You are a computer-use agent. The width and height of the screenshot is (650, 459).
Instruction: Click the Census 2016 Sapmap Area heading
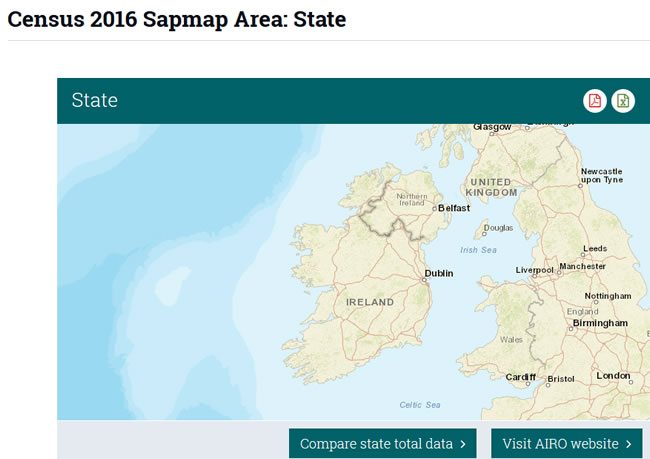(x=177, y=19)
